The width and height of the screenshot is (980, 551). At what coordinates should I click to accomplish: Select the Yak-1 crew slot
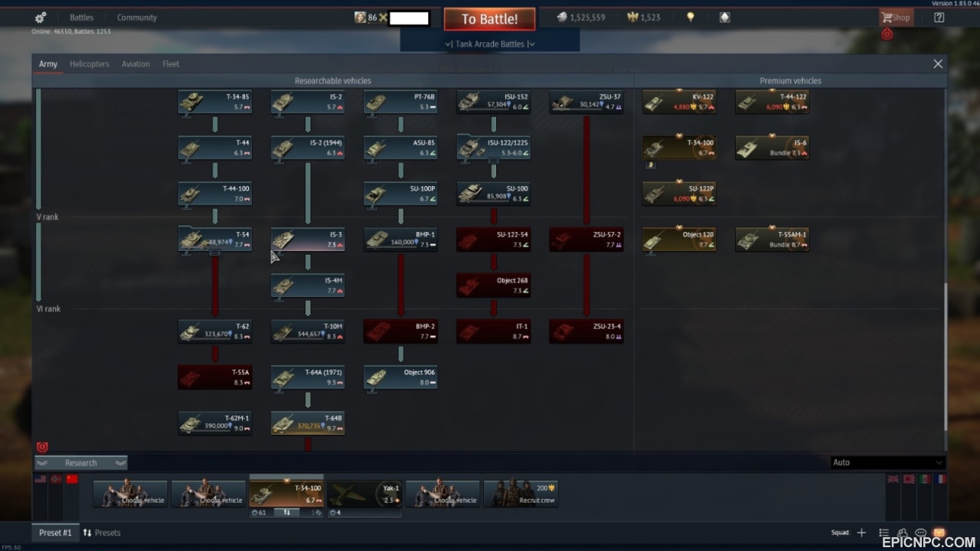[x=364, y=494]
